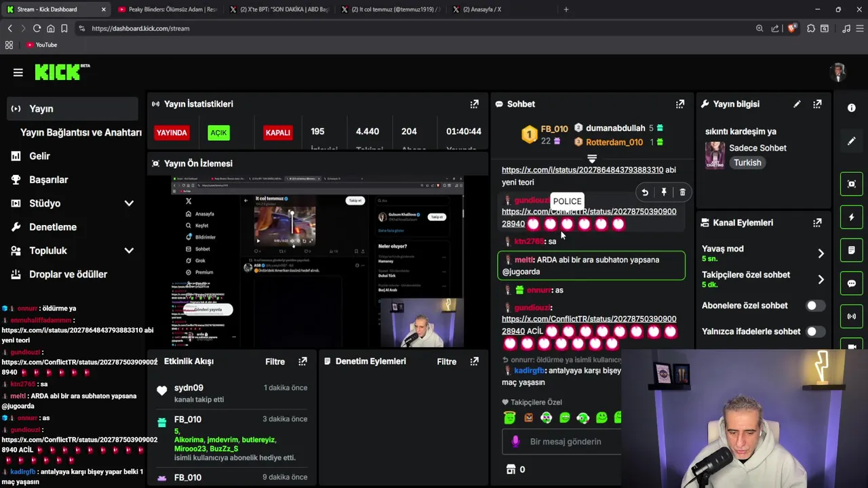Open the x.com/i/status link in chat
The width and height of the screenshot is (868, 488).
pyautogui.click(x=583, y=170)
